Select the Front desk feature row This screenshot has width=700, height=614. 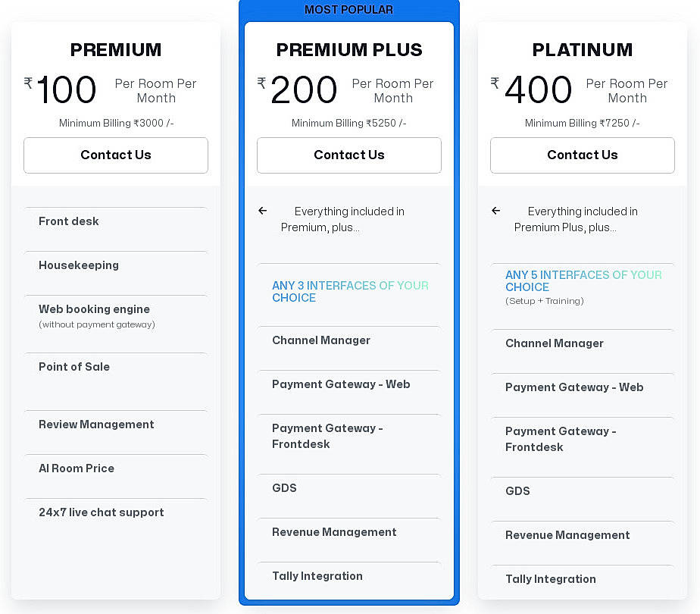pos(68,221)
